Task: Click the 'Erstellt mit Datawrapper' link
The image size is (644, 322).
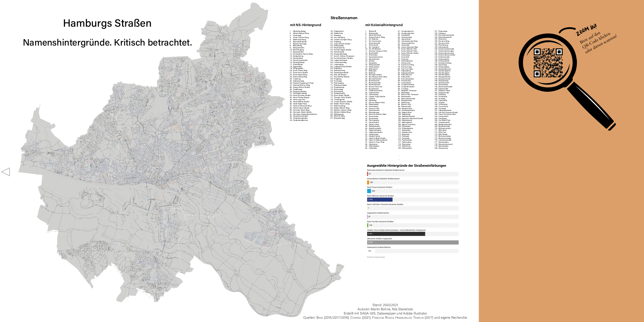Action: (x=376, y=257)
